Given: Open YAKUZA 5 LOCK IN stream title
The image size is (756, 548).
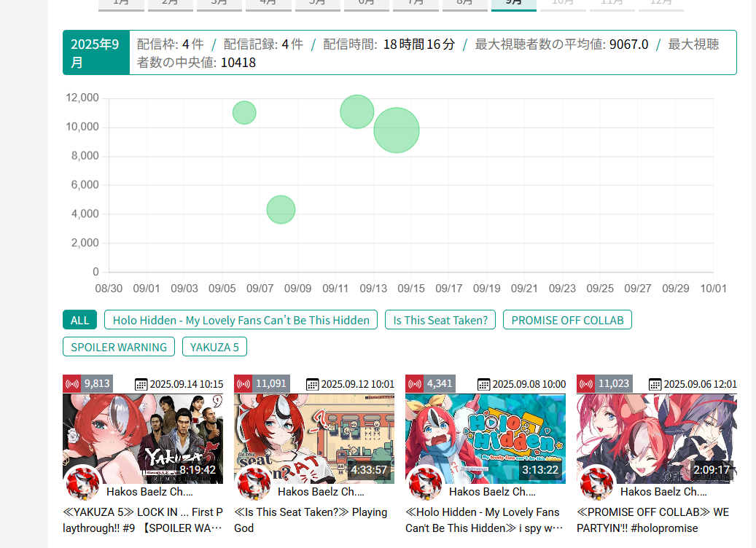Looking at the screenshot, I should coord(143,520).
